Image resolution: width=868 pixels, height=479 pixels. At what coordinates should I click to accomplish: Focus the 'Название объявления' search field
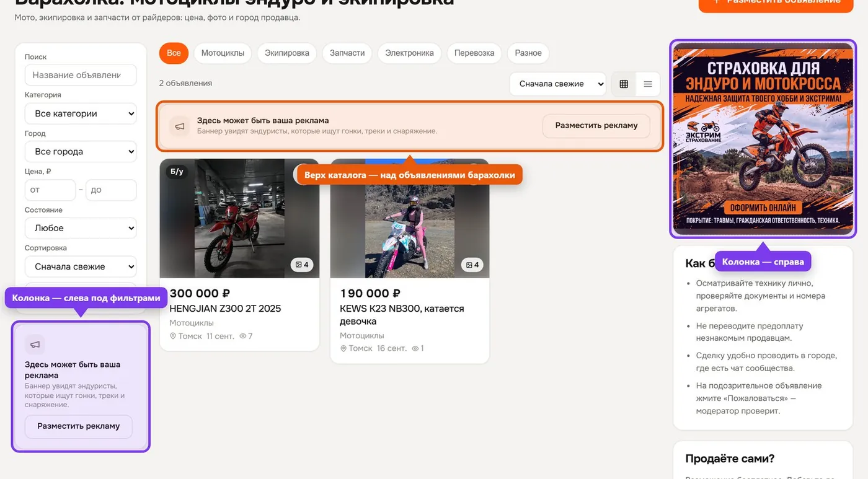(81, 75)
